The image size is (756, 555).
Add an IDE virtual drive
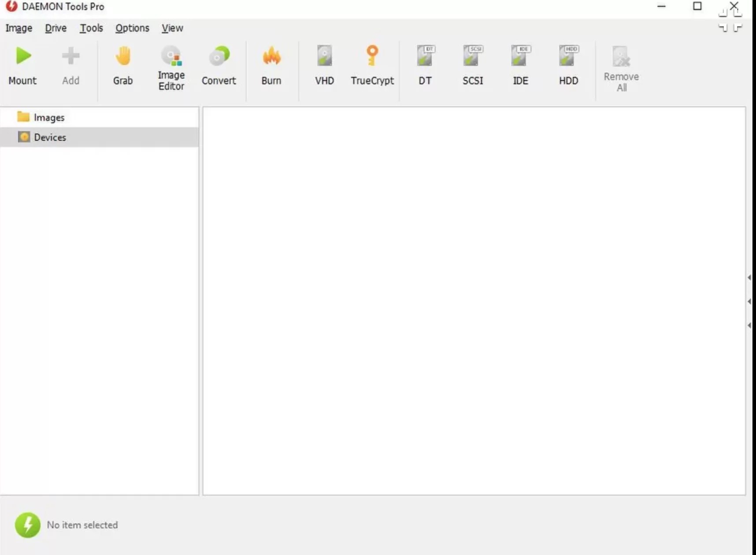coord(520,66)
